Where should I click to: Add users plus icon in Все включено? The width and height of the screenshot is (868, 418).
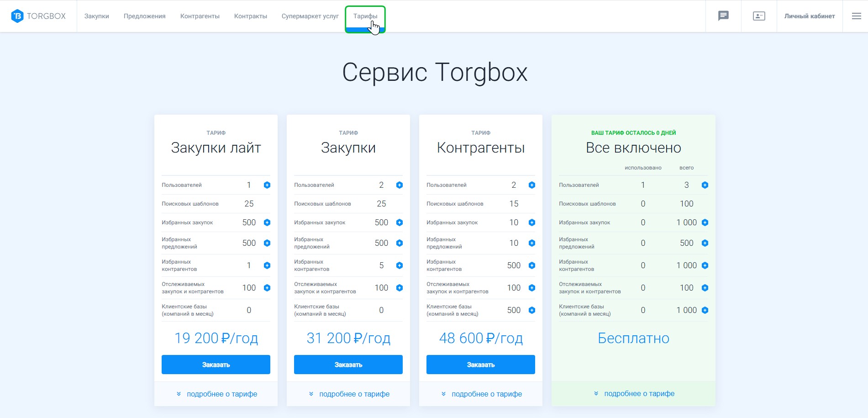point(705,185)
